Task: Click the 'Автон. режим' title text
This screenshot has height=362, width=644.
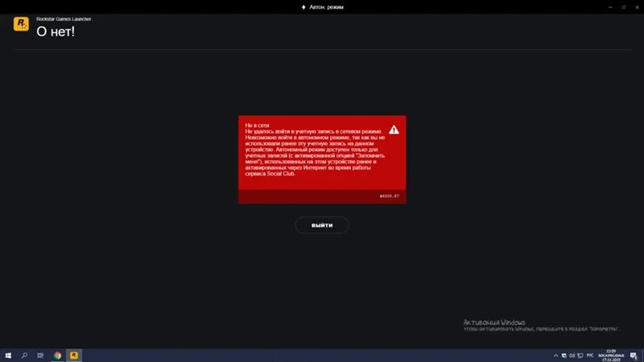Action: coord(326,7)
